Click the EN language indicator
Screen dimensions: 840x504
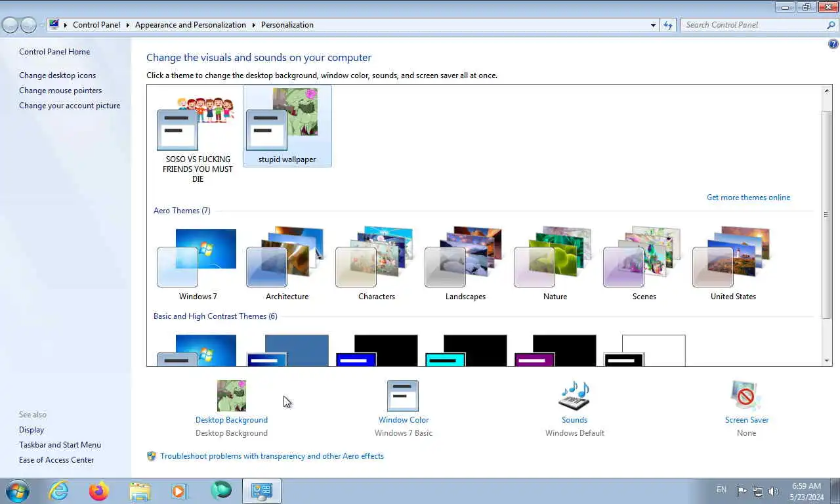click(x=721, y=490)
